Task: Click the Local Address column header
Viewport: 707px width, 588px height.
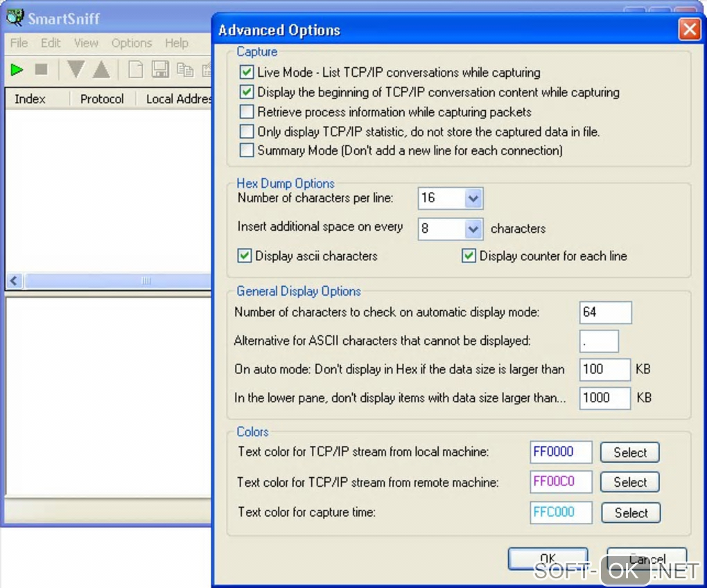Action: [174, 98]
